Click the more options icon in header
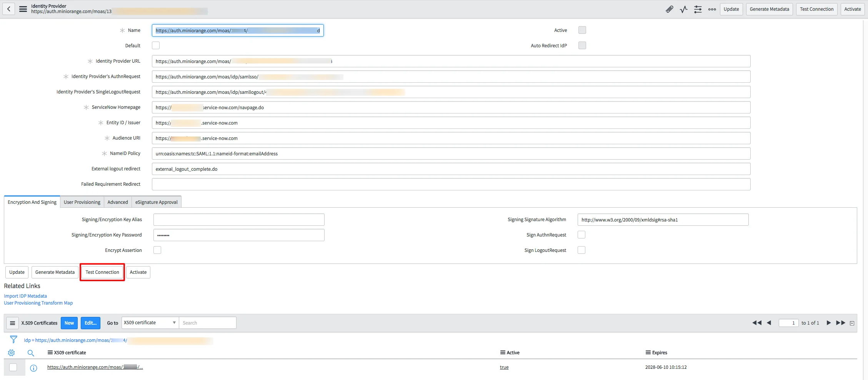868x380 pixels. coord(712,9)
